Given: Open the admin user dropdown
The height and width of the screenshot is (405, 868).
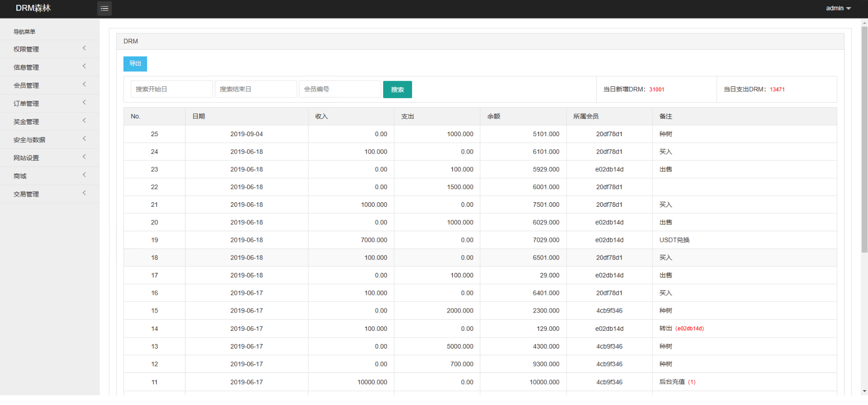Looking at the screenshot, I should [x=838, y=8].
